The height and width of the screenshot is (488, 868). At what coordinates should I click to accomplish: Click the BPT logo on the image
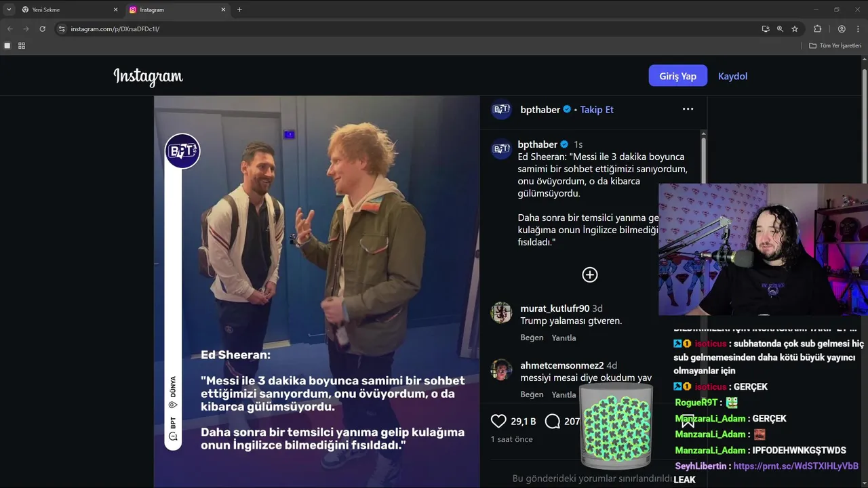tap(182, 150)
